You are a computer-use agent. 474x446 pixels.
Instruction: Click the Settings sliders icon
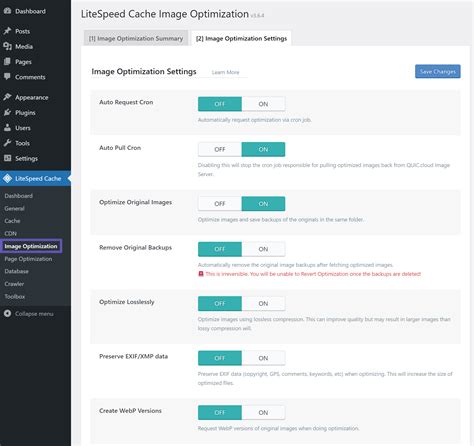tap(7, 158)
